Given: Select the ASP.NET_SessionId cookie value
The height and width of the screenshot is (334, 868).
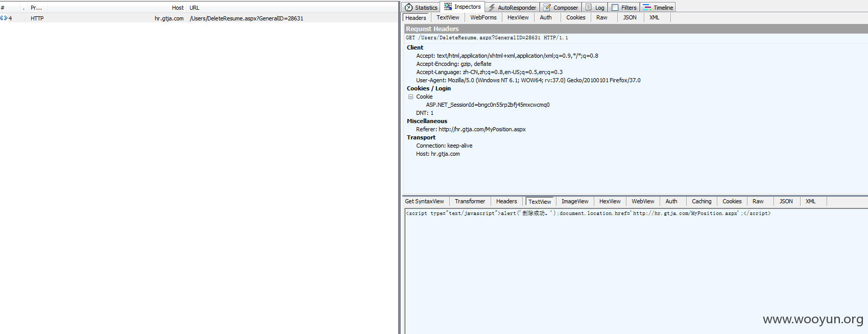Looking at the screenshot, I should point(488,105).
